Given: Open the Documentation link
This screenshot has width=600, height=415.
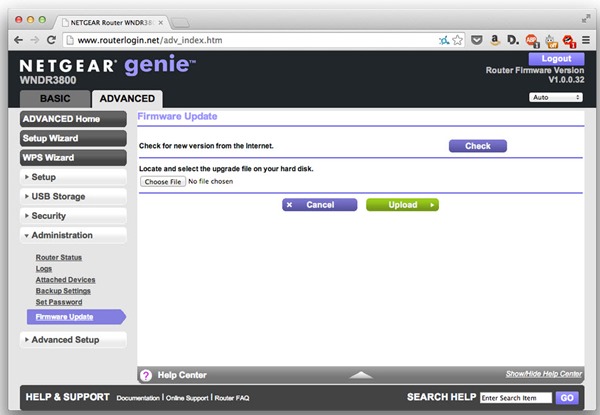Looking at the screenshot, I should [138, 398].
